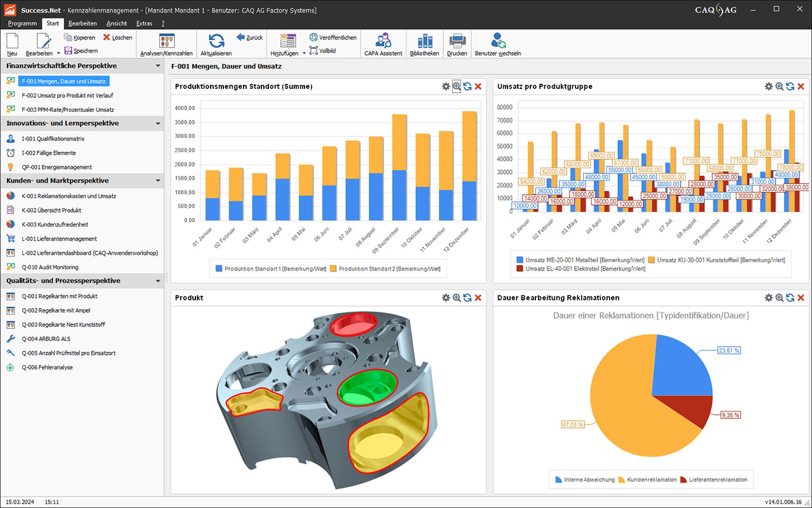The image size is (812, 508).
Task: Open settings gear of the Produkt panel
Action: (x=446, y=298)
